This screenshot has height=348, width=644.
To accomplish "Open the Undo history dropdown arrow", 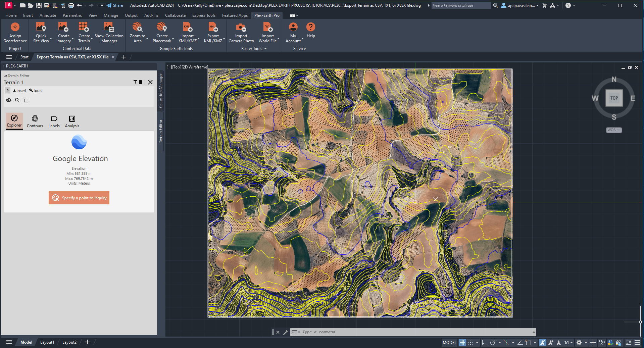I will (85, 5).
